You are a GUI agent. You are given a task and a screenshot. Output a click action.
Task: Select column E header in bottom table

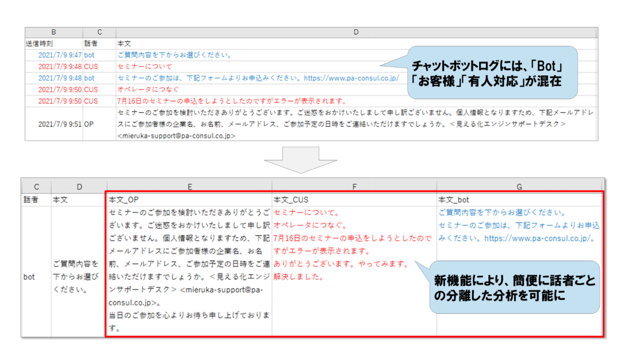(189, 187)
